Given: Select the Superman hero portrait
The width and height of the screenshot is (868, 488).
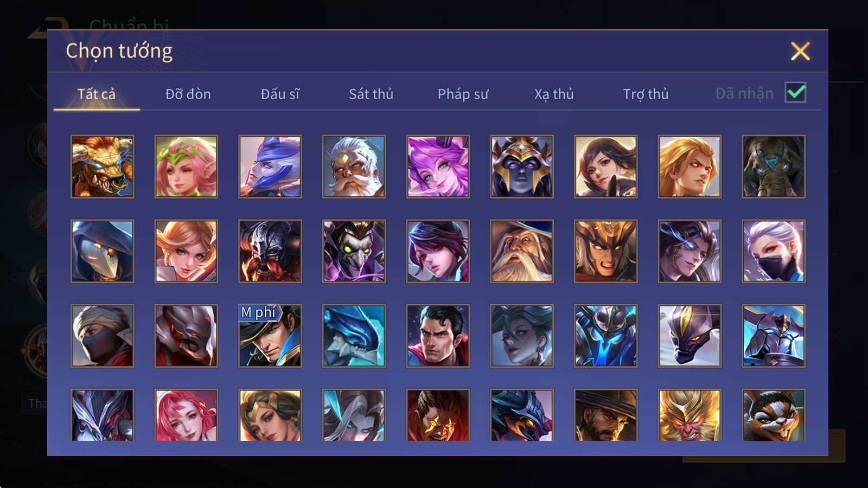Looking at the screenshot, I should pyautogui.click(x=438, y=336).
